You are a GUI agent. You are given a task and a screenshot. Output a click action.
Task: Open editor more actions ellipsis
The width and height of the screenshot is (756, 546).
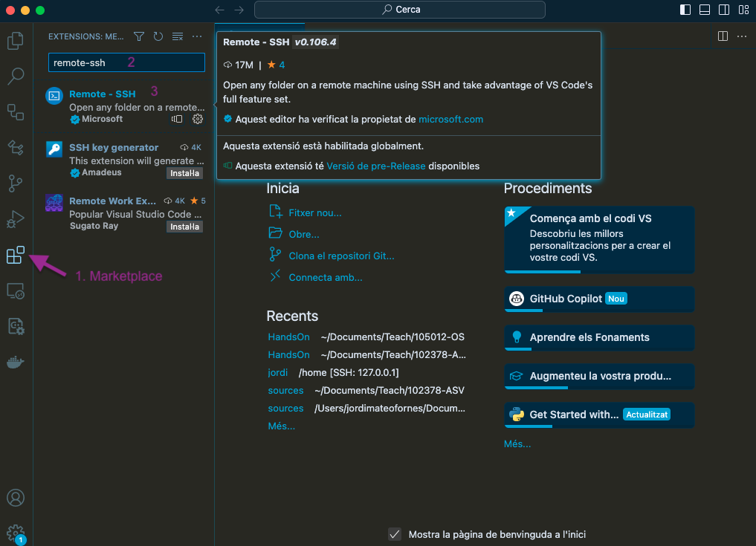click(742, 36)
